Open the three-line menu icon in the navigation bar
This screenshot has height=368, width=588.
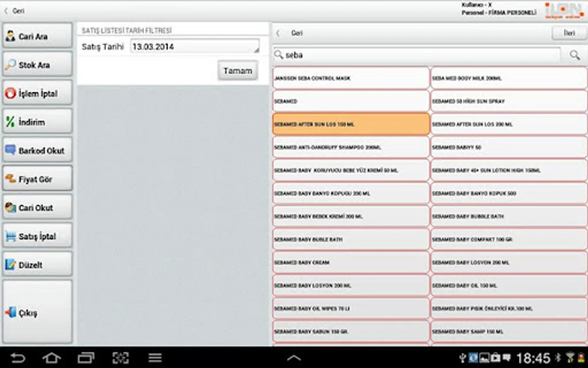[x=155, y=358]
